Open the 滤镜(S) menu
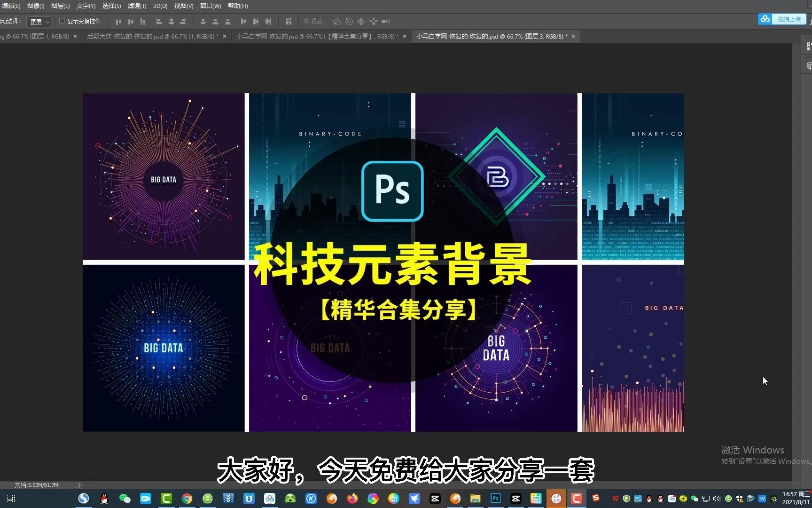The width and height of the screenshot is (812, 508). [136, 6]
